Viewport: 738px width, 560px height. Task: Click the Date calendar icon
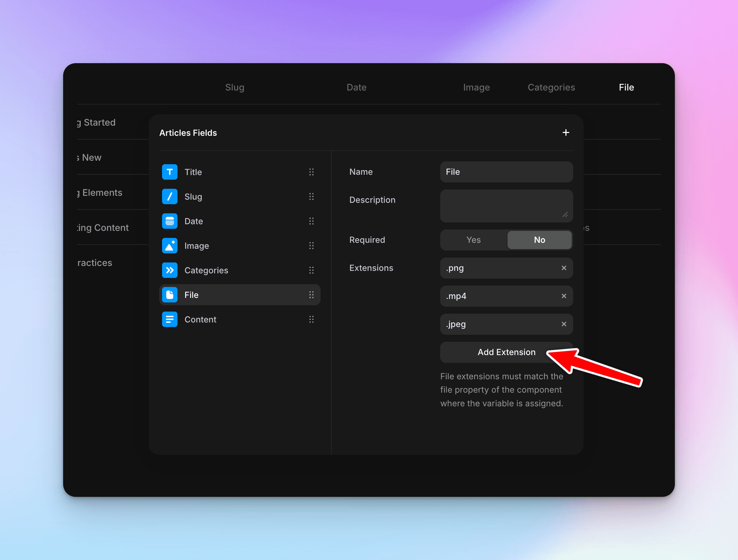170,221
